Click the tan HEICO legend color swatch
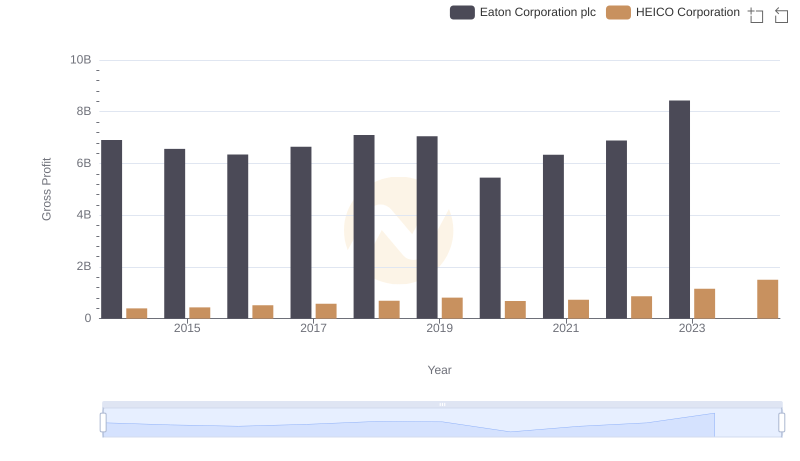Viewport: 800px width, 461px height. coord(618,12)
